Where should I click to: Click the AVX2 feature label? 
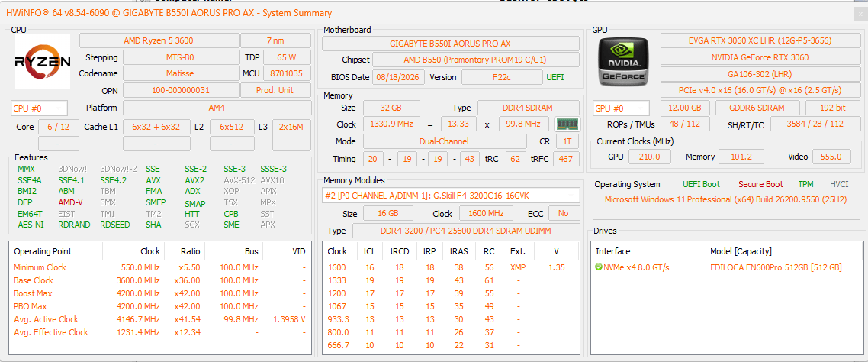click(x=194, y=180)
